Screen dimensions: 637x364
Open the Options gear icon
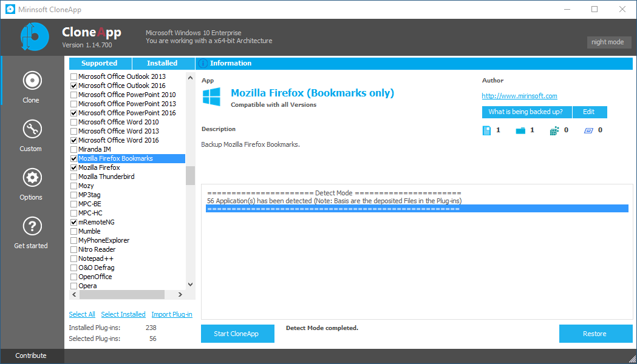[x=31, y=178]
